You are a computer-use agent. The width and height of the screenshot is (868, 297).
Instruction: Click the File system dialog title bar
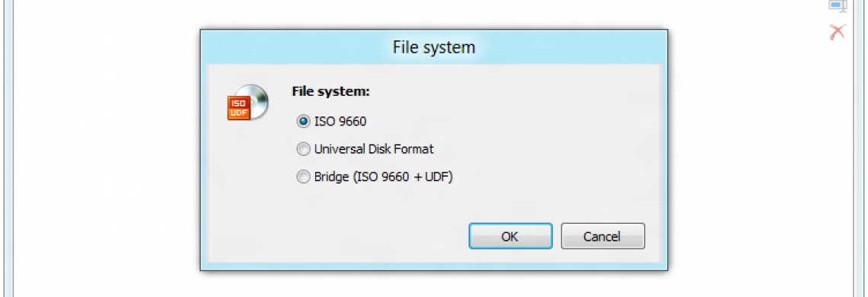[x=434, y=46]
